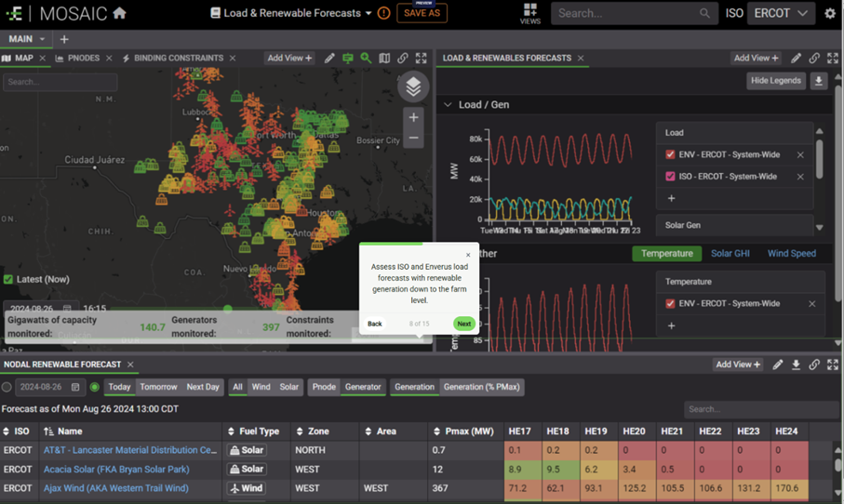
Task: Open the AT&T Lancaster Material Distribution link
Action: click(x=129, y=450)
